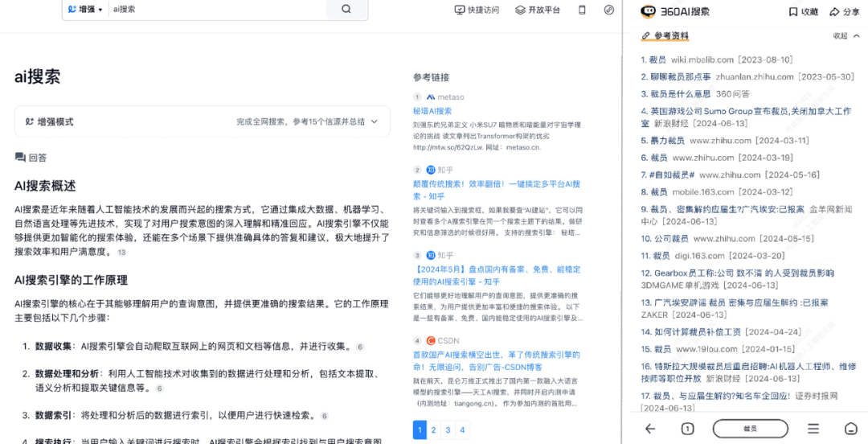868x444 pixels.
Task: Open reference 15 裁员 www.19lou.com
Action: 718,349
